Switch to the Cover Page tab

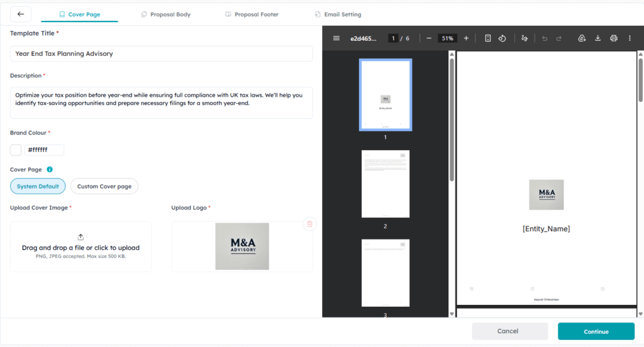80,14
